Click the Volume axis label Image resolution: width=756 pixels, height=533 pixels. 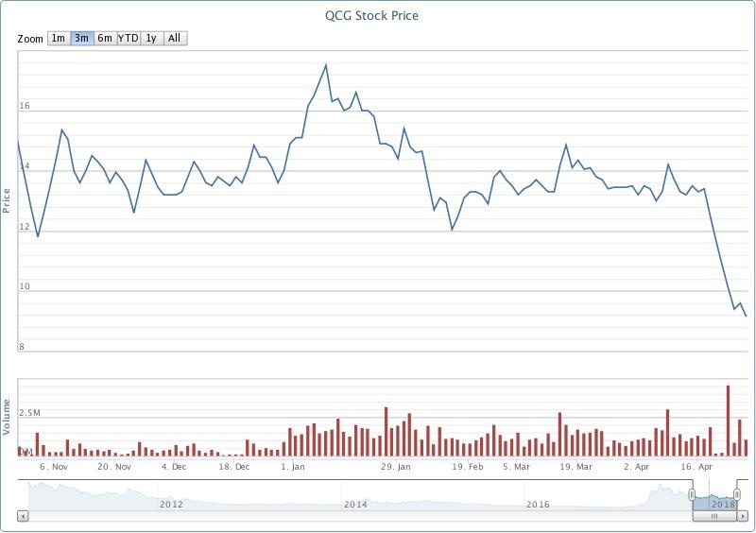[x=8, y=417]
